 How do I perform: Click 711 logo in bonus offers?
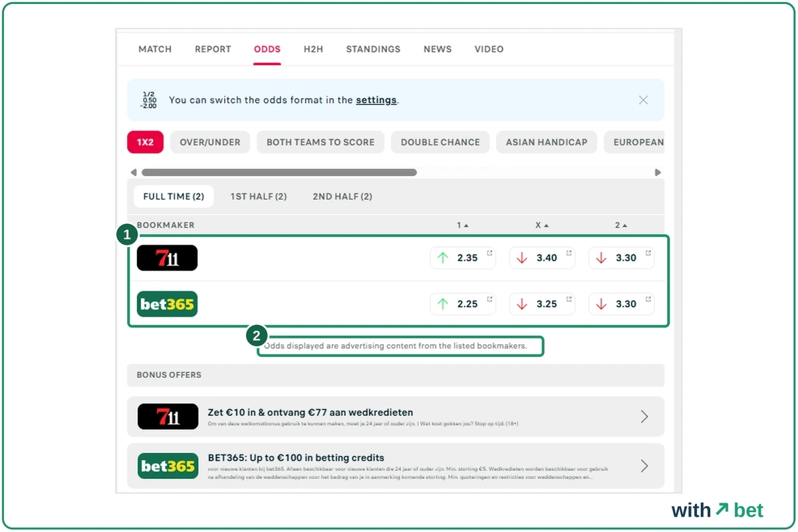pyautogui.click(x=168, y=416)
